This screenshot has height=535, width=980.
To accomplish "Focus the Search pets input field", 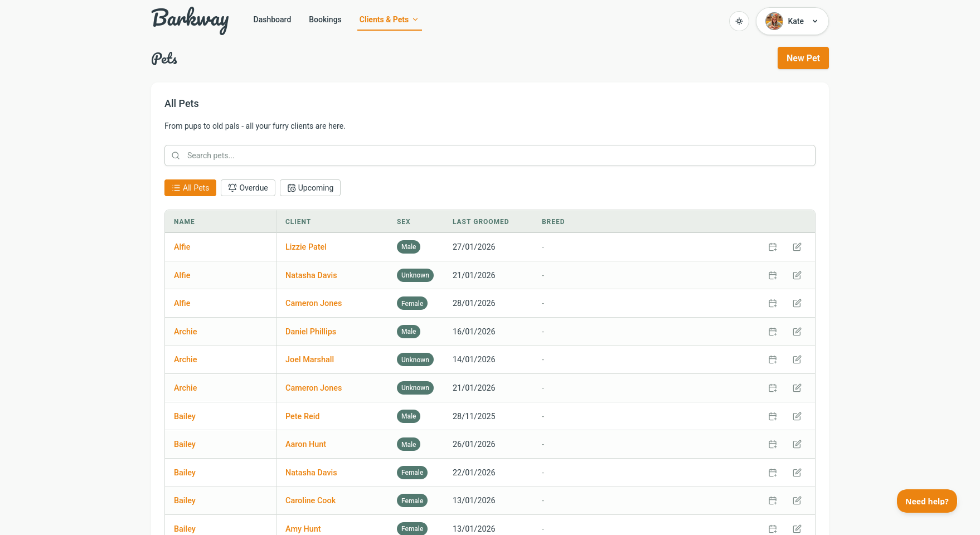I will (489, 155).
